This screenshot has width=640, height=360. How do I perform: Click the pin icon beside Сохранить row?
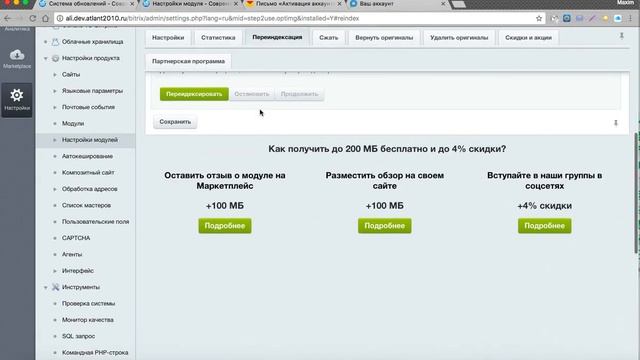point(616,122)
